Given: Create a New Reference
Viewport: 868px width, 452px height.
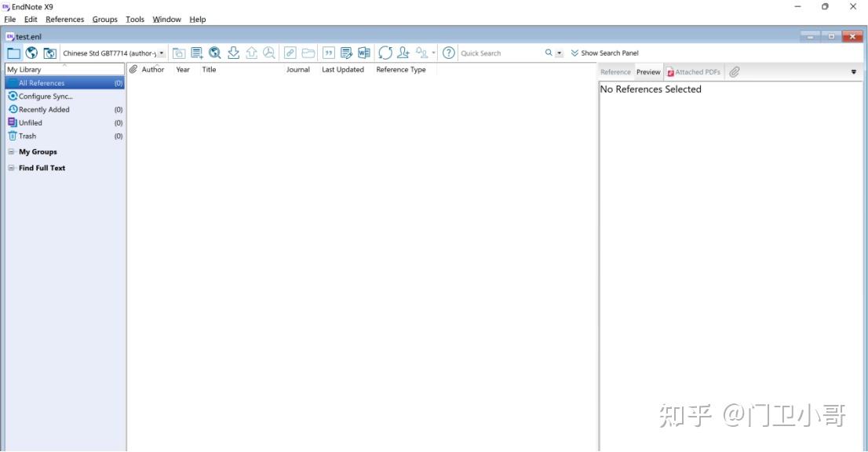Looking at the screenshot, I should [197, 53].
